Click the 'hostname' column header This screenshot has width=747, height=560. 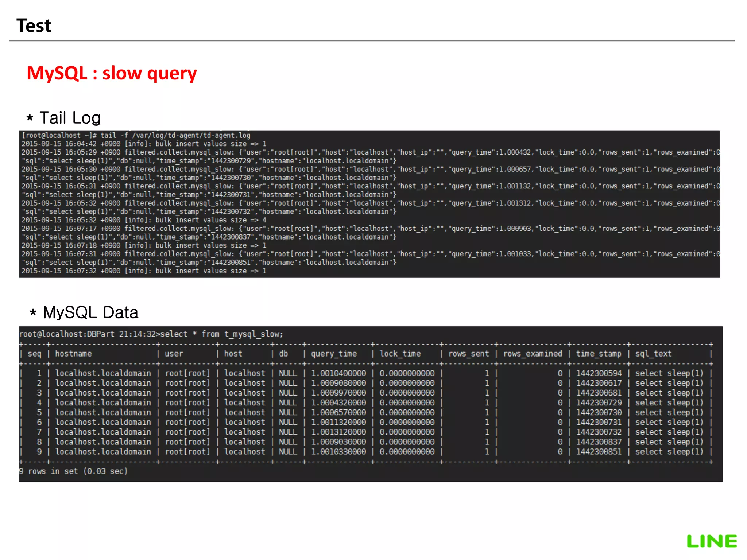coord(73,354)
